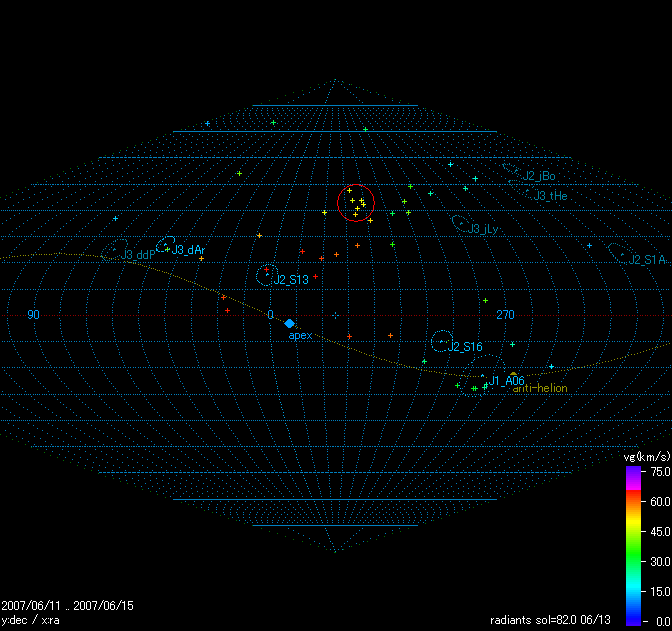
Task: Click the anti-helion label
Action: coord(540,388)
